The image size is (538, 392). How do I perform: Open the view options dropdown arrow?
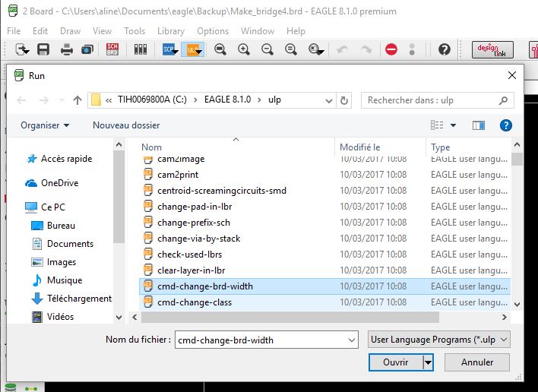(453, 125)
